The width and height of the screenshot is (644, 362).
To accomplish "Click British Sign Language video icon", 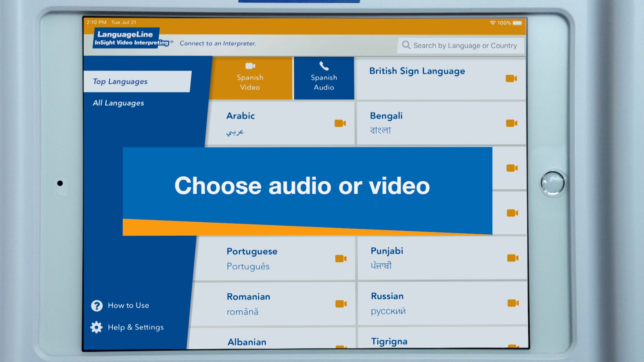I will (x=511, y=77).
